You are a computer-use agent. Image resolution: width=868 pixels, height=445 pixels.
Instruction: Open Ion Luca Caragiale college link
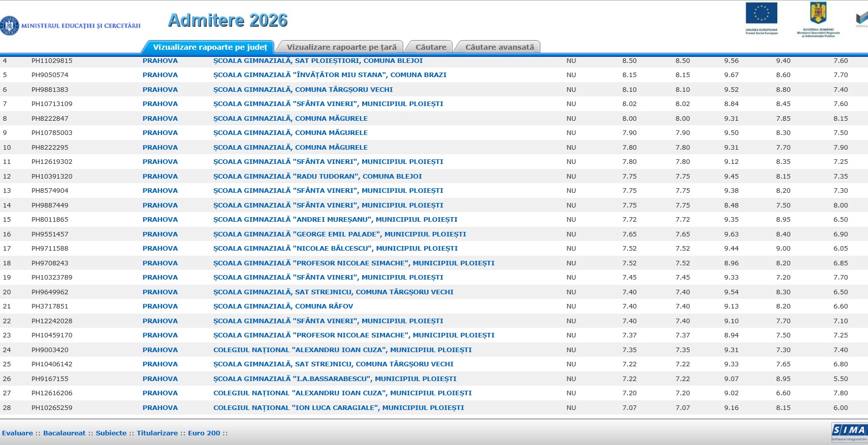(339, 407)
